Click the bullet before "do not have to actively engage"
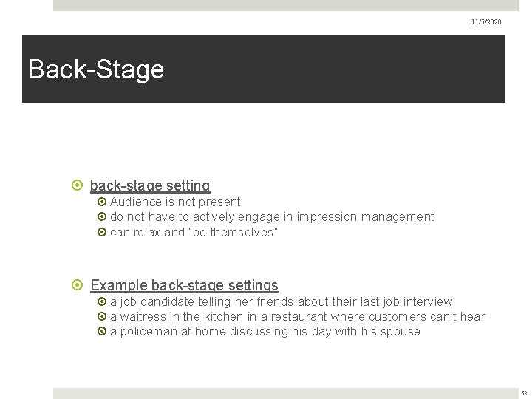Image resolution: width=532 pixels, height=399 pixels. point(102,217)
